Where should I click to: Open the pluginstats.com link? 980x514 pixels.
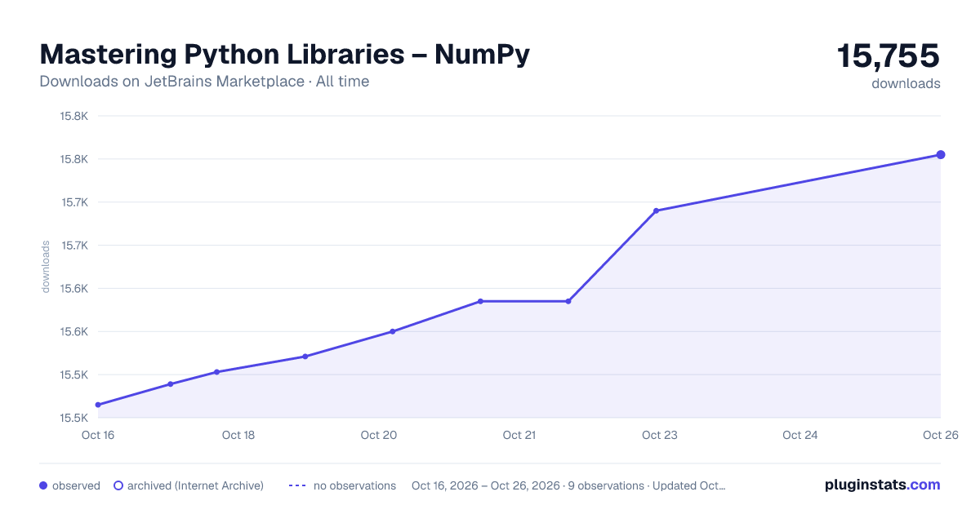tap(882, 485)
